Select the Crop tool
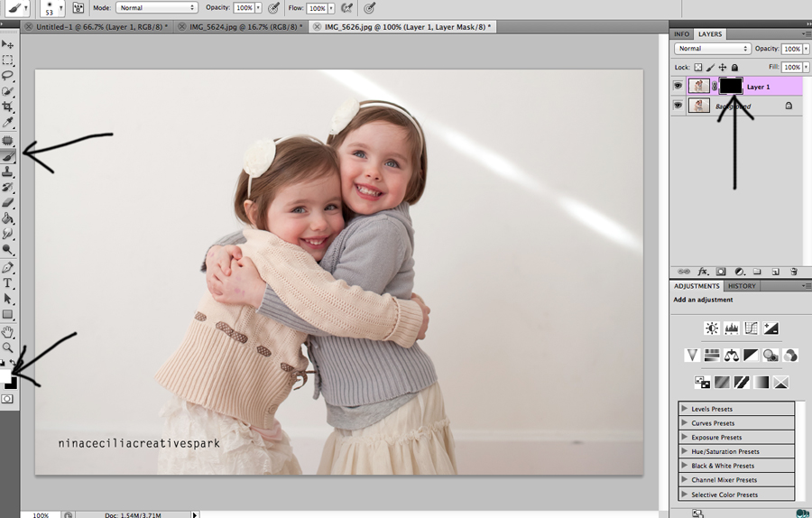 (x=8, y=106)
